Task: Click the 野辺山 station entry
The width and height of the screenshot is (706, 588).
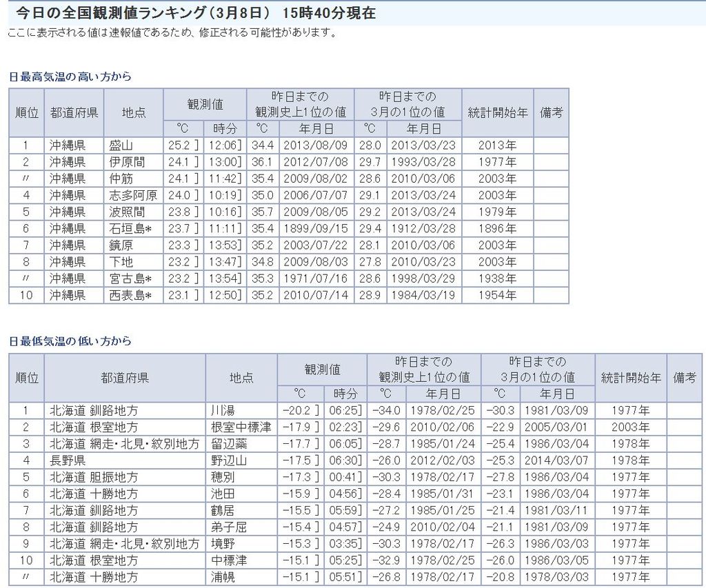Action: [228, 460]
